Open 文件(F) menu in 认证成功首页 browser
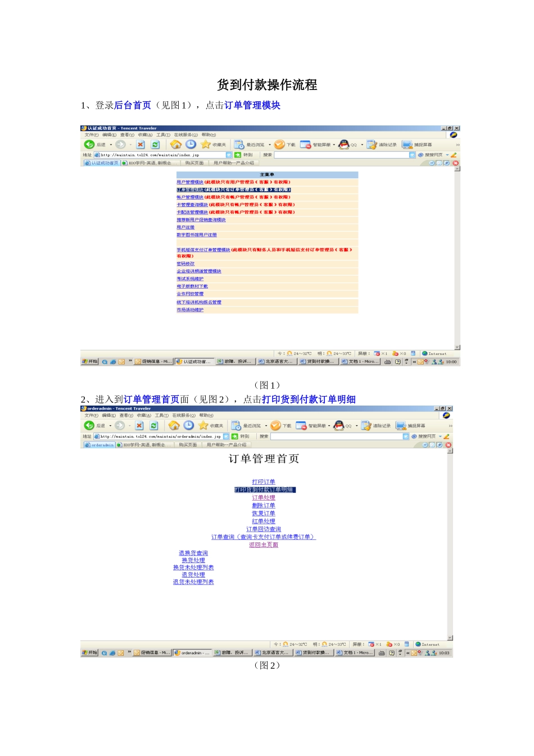This screenshot has width=534, height=756. pyautogui.click(x=92, y=135)
